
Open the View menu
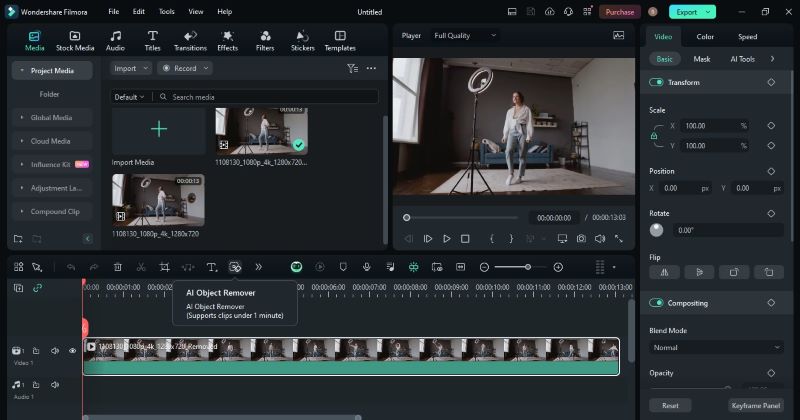point(195,11)
